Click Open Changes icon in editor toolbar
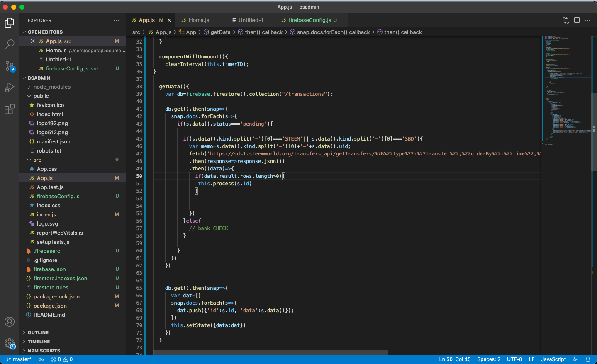597x364 pixels. pyautogui.click(x=566, y=20)
